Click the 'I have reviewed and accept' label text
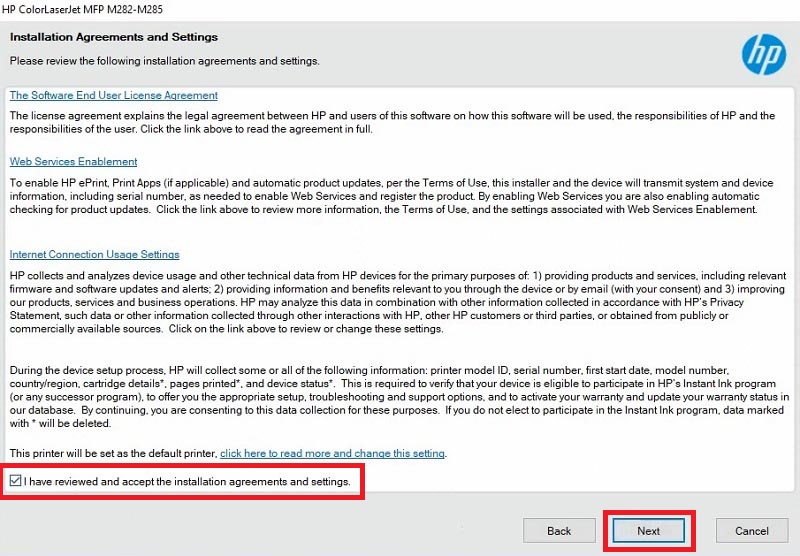The image size is (800, 556). coord(187,482)
